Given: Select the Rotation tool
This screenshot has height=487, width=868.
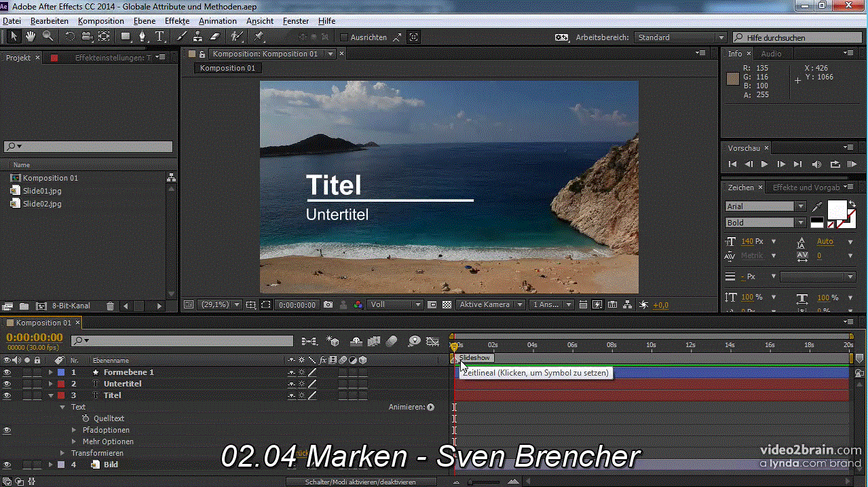Looking at the screenshot, I should point(70,37).
